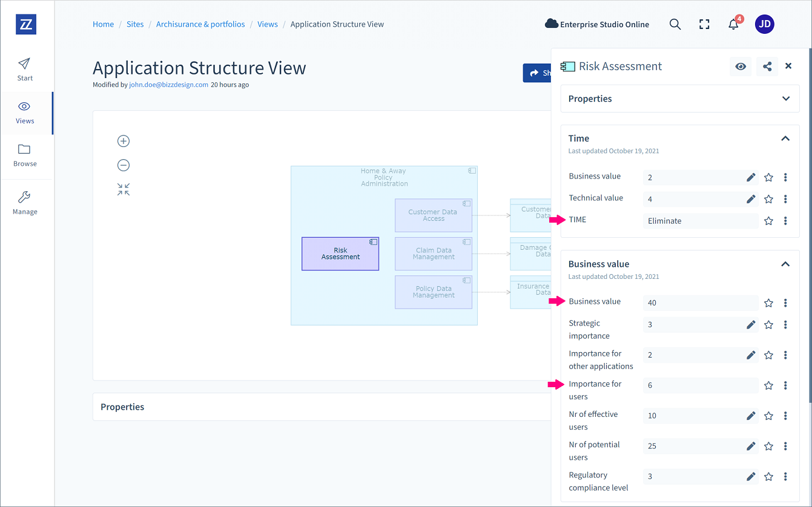Collapse the Time section
This screenshot has height=507, width=812.
pyautogui.click(x=785, y=139)
